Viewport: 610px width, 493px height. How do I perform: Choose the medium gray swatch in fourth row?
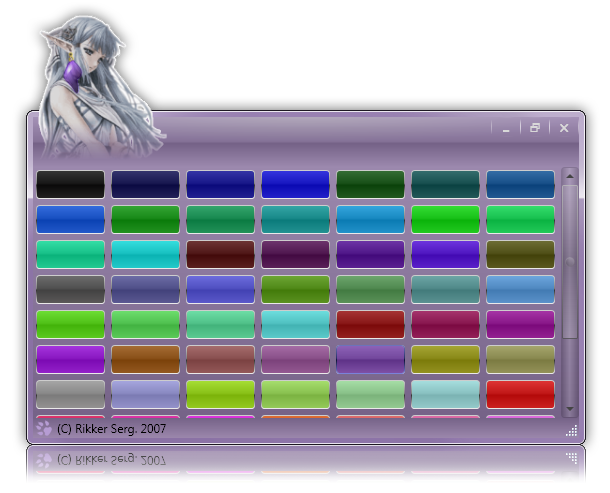(70, 289)
